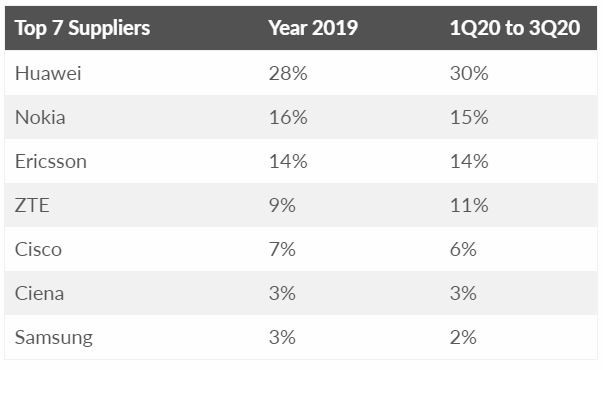Image resolution: width=603 pixels, height=419 pixels.
Task: Click Samsung's 2% share value
Action: [x=465, y=337]
